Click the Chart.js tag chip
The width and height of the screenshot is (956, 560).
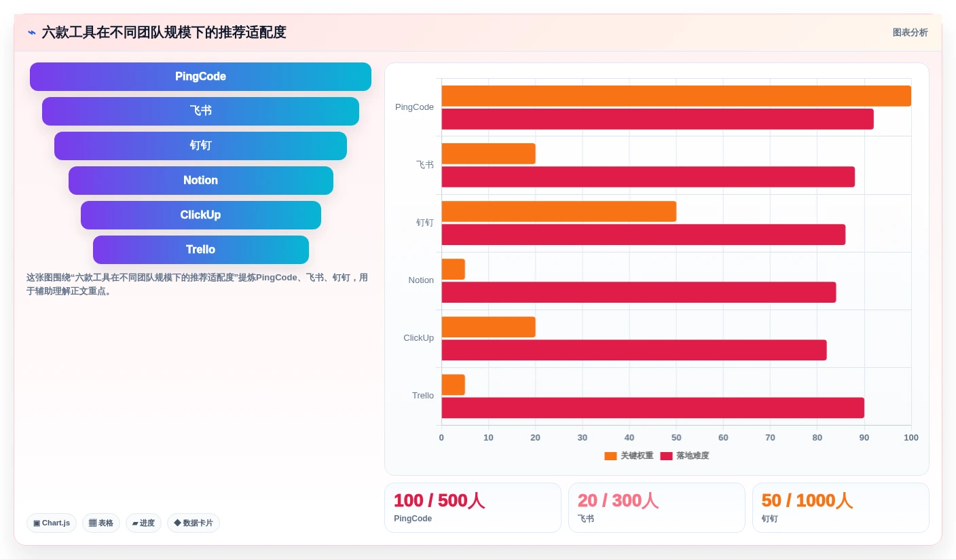52,523
